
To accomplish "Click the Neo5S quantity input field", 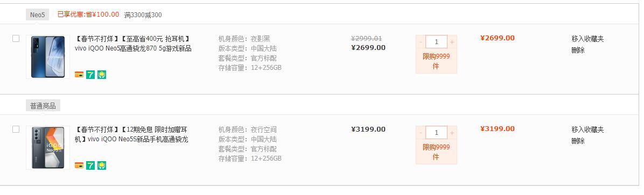I will click(x=436, y=133).
